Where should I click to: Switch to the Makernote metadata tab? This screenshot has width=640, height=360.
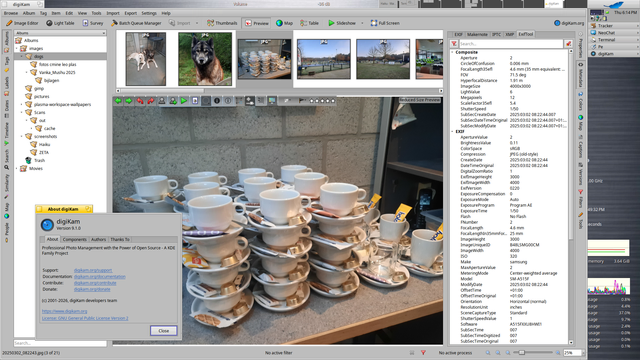click(x=477, y=34)
